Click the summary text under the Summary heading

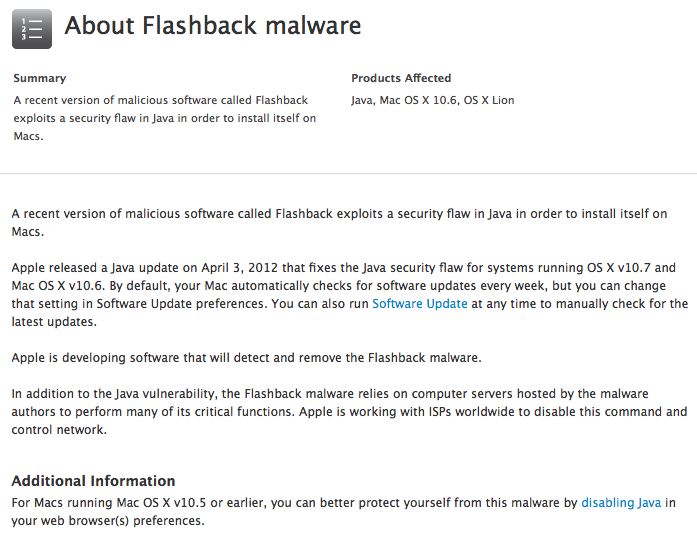point(160,118)
